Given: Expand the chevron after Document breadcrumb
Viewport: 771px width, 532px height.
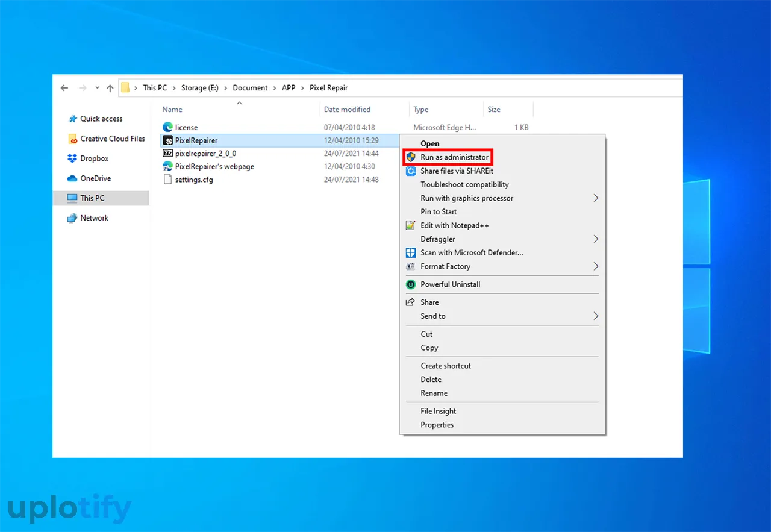Looking at the screenshot, I should pos(275,88).
